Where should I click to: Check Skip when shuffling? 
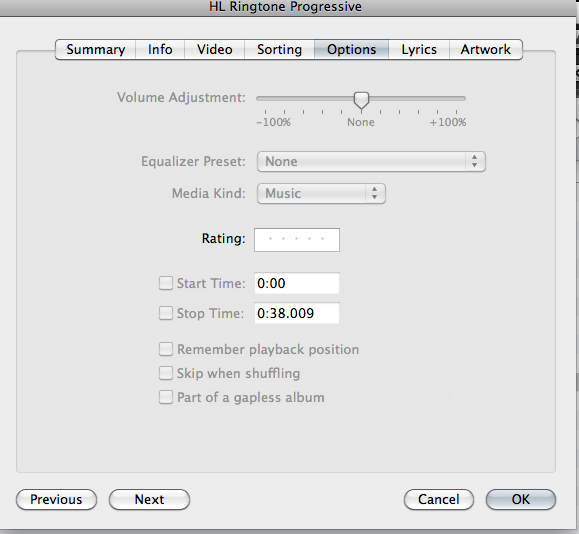[x=166, y=373]
